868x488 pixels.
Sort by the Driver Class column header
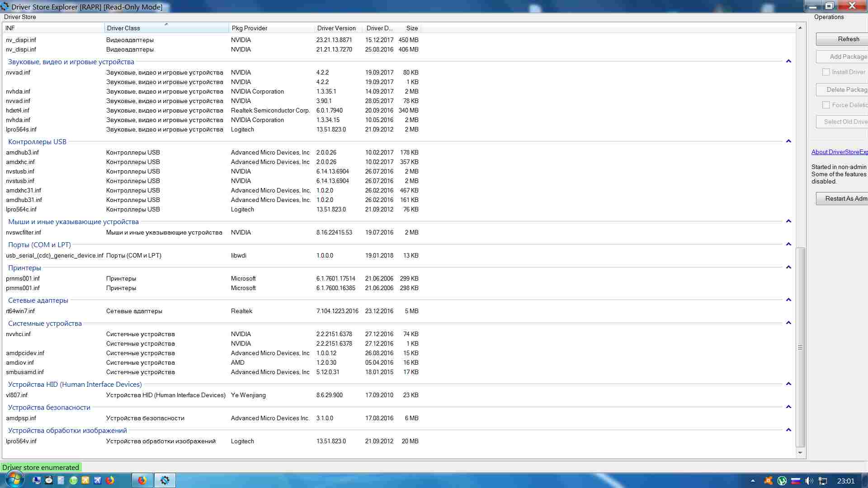click(x=166, y=28)
